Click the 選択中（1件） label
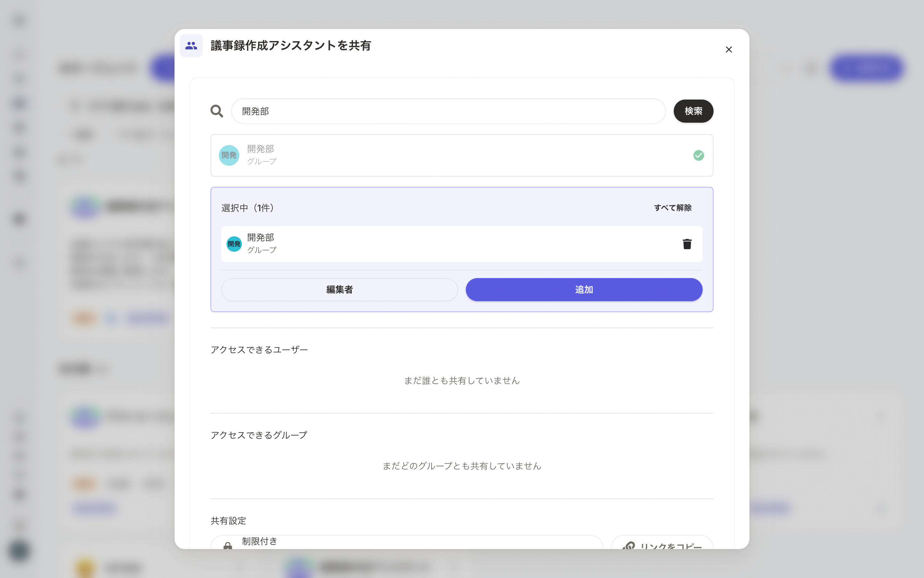 (247, 207)
